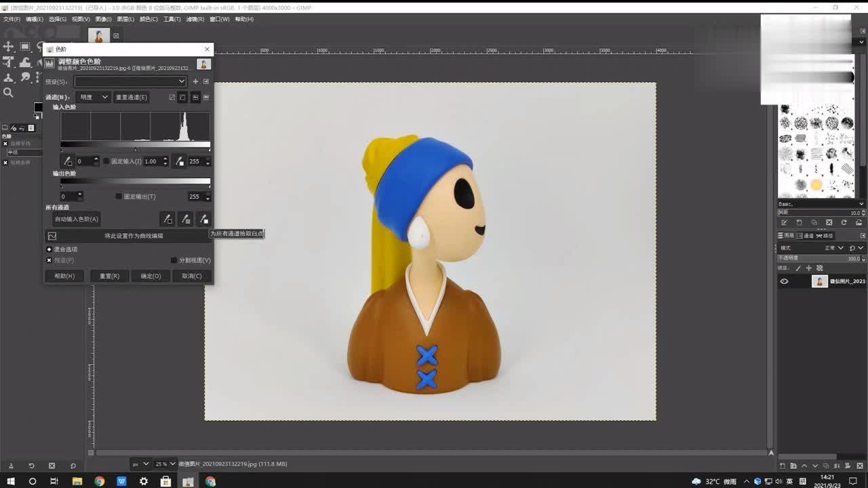Pick black point for input levels

(68, 161)
